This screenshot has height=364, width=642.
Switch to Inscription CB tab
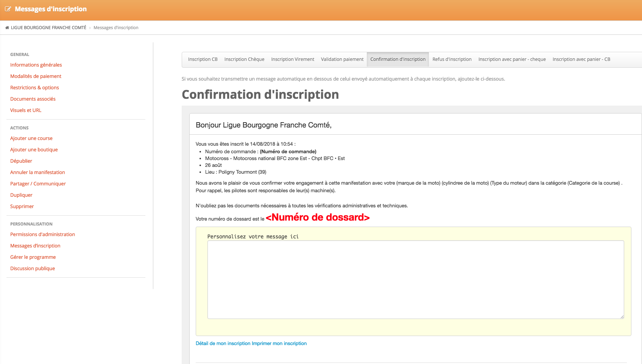coord(203,59)
